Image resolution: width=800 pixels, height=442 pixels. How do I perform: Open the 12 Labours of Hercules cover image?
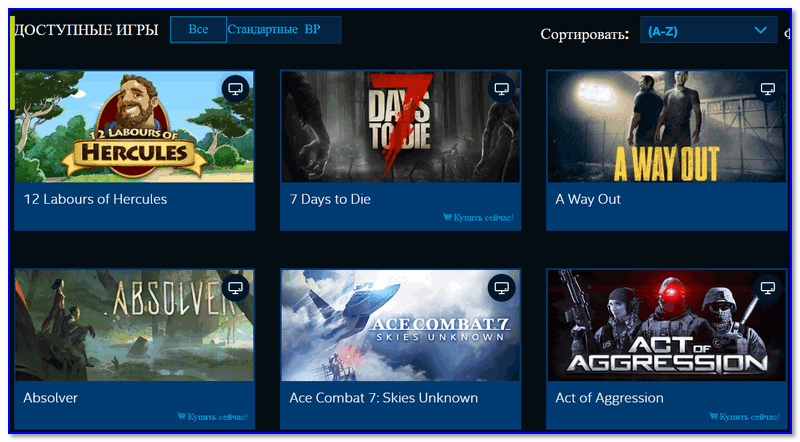[134, 127]
